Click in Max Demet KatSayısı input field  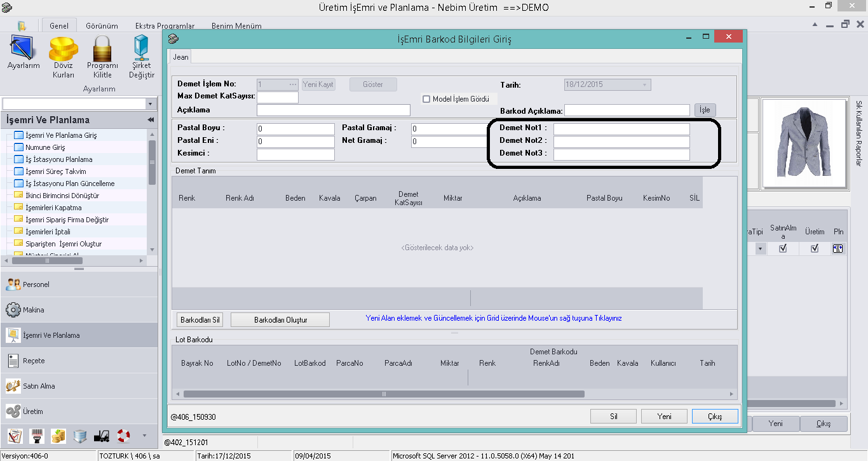pos(278,97)
